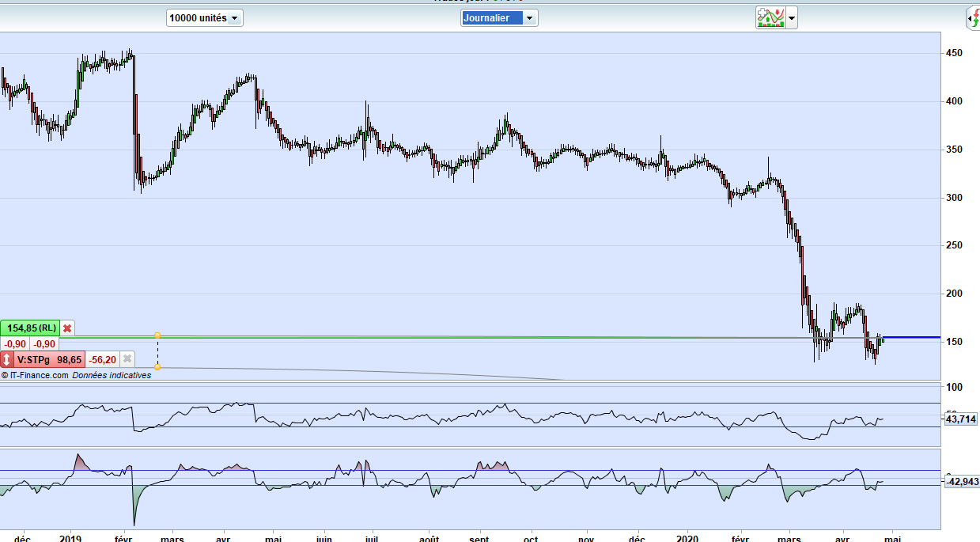
Task: Expand the indicators button dropdown arrow
Action: [x=792, y=18]
